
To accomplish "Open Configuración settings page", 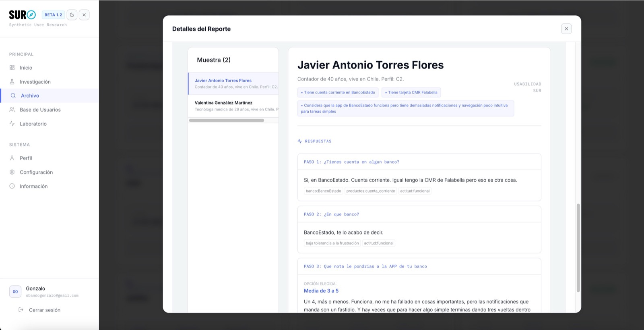I will [x=49, y=172].
